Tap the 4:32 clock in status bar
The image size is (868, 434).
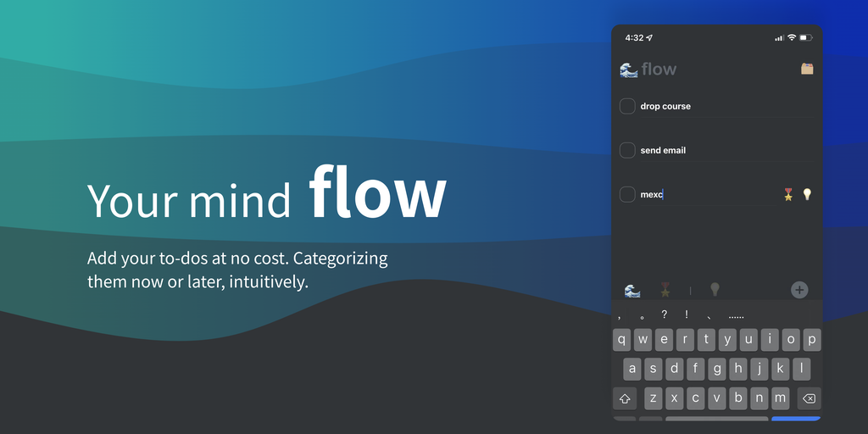[634, 37]
